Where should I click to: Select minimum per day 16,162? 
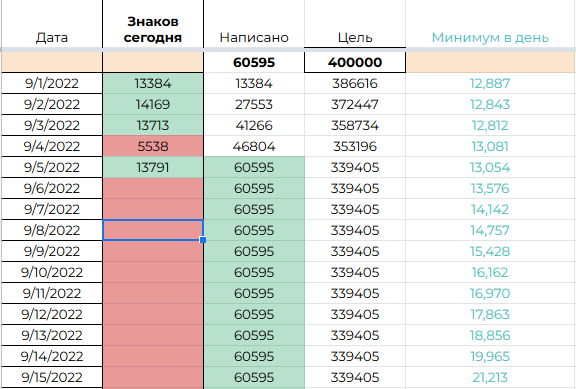(490, 272)
